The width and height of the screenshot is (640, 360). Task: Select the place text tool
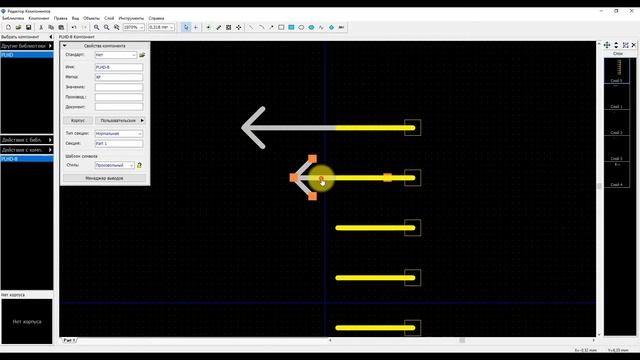pos(341,27)
